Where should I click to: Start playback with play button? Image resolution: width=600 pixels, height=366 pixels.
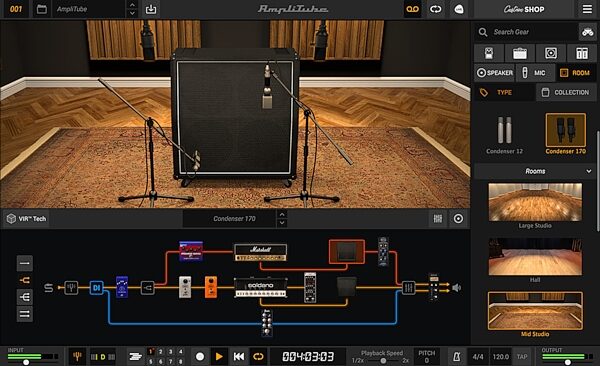[x=219, y=357]
